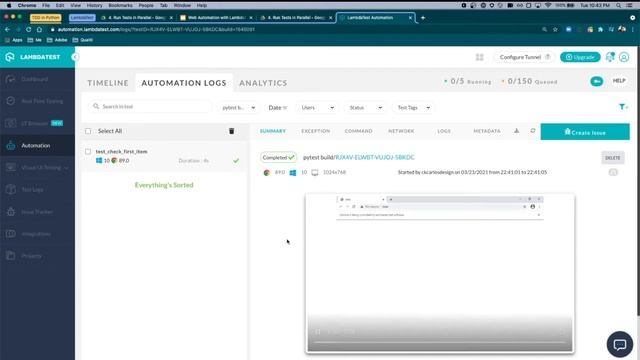640x360 pixels.
Task: Open the EXCEPTION tab
Action: (x=316, y=131)
